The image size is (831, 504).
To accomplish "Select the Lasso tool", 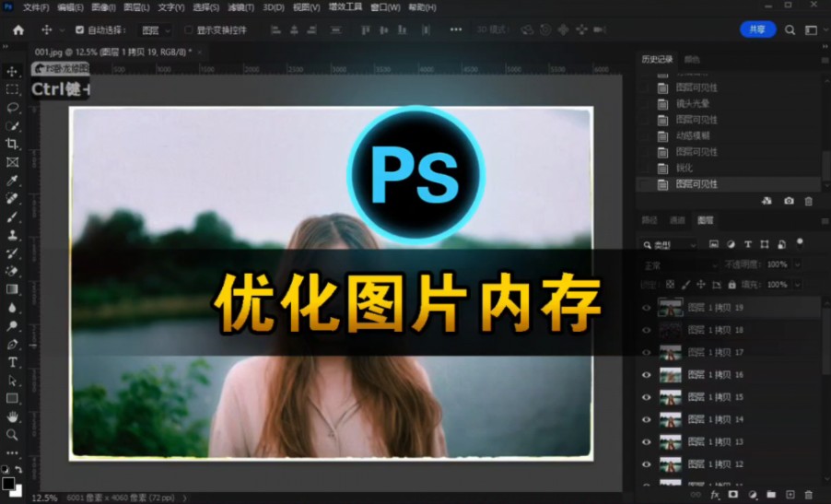I will 12,108.
